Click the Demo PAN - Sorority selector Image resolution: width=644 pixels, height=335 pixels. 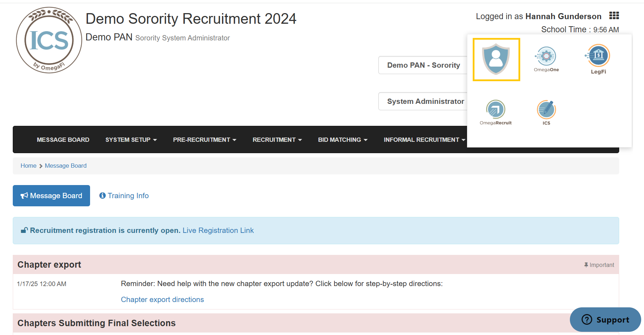coord(423,65)
